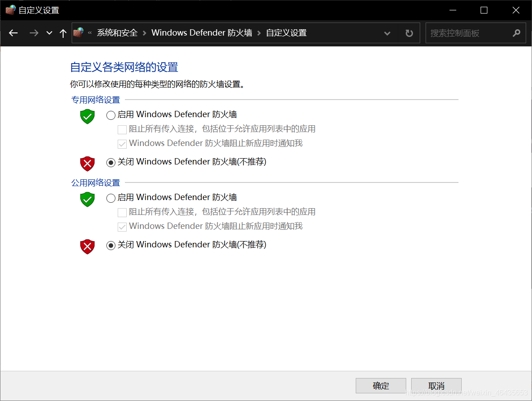Select 启用 firewall radio under 专用网络设置
The image size is (532, 401).
coord(110,115)
